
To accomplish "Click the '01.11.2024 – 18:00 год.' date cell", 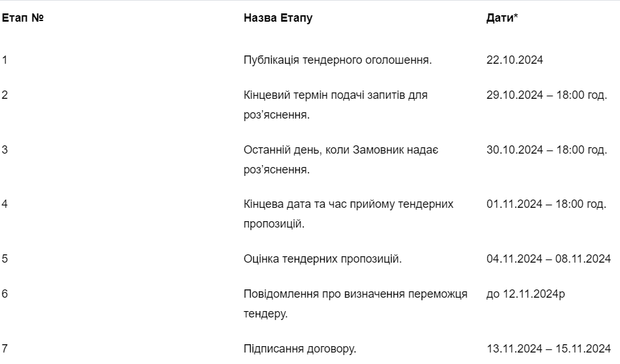I will pos(546,205).
